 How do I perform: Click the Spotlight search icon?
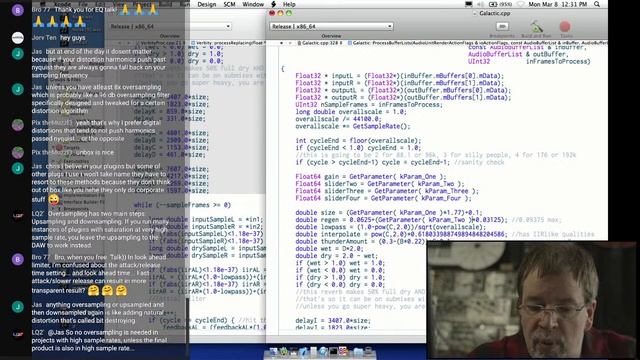[x=597, y=4]
